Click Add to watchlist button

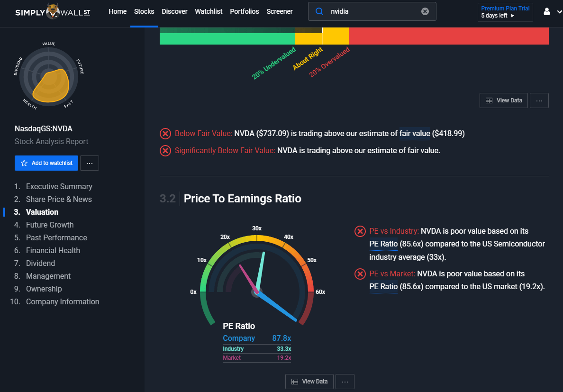click(x=46, y=163)
